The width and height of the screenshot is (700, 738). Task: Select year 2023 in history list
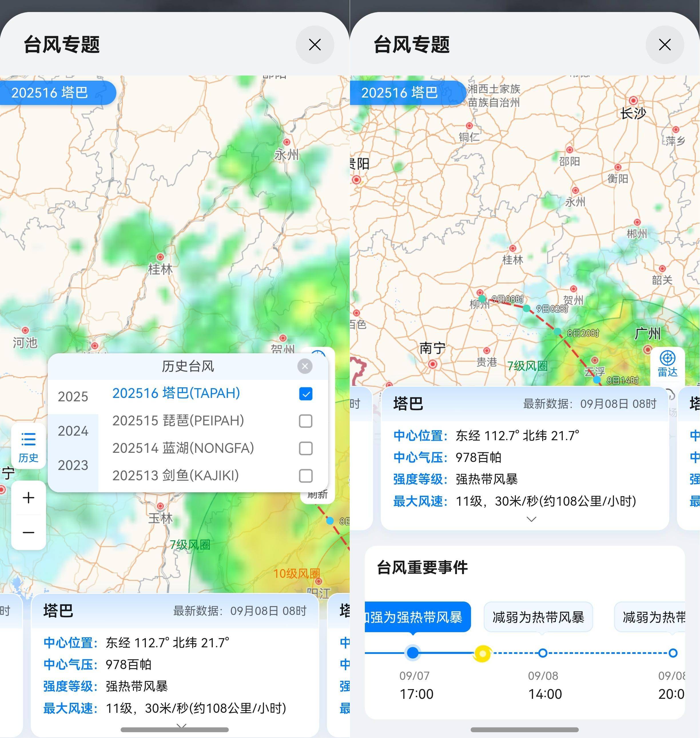pos(73,465)
